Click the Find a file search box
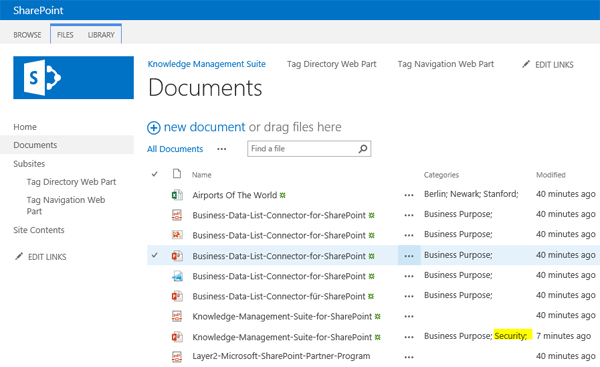Viewport: 600px width, 367px height. [309, 148]
